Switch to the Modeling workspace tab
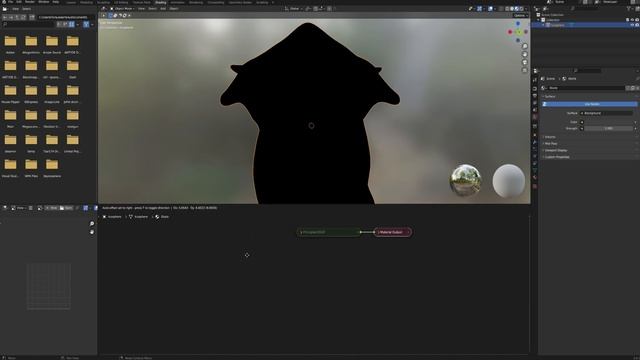Image resolution: width=640 pixels, height=360 pixels. click(86, 2)
